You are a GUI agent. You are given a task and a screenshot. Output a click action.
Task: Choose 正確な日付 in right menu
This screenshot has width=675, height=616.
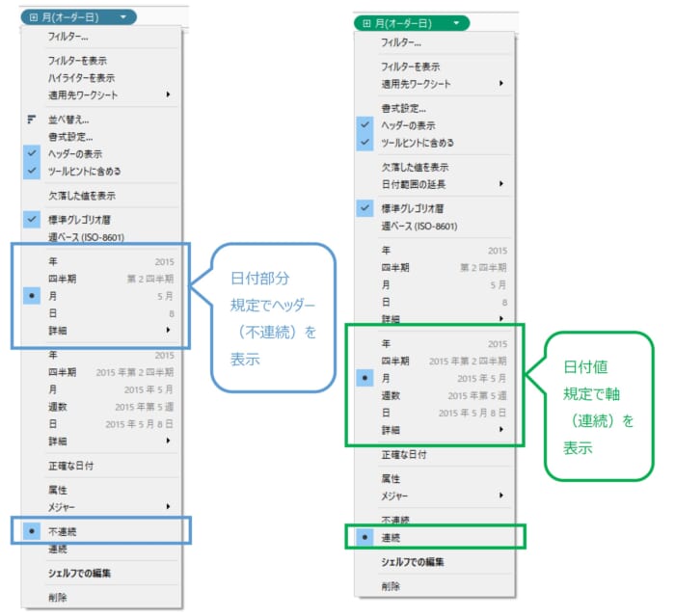pyautogui.click(x=434, y=454)
